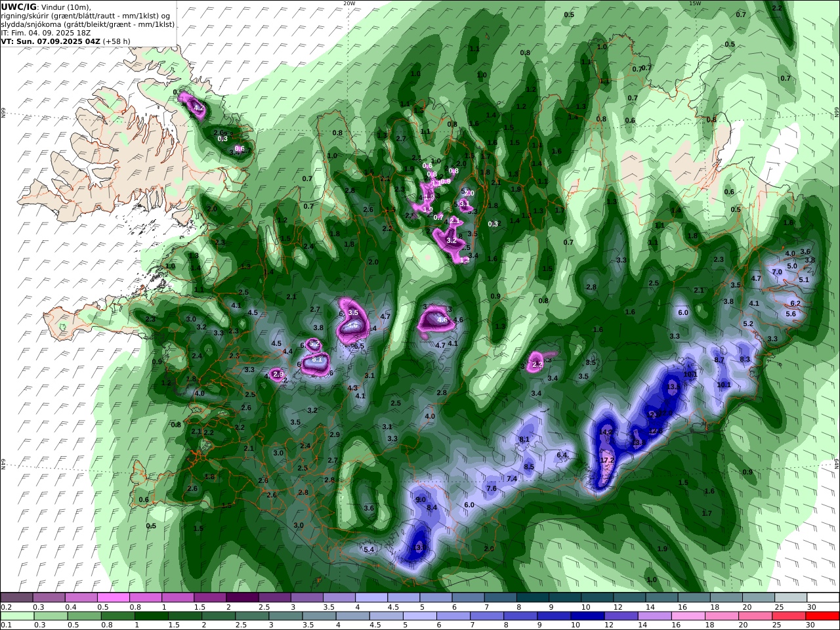Viewport: 840px width, 630px height.
Task: Click the 6.4 precipitation value on the map
Action: tap(562, 455)
